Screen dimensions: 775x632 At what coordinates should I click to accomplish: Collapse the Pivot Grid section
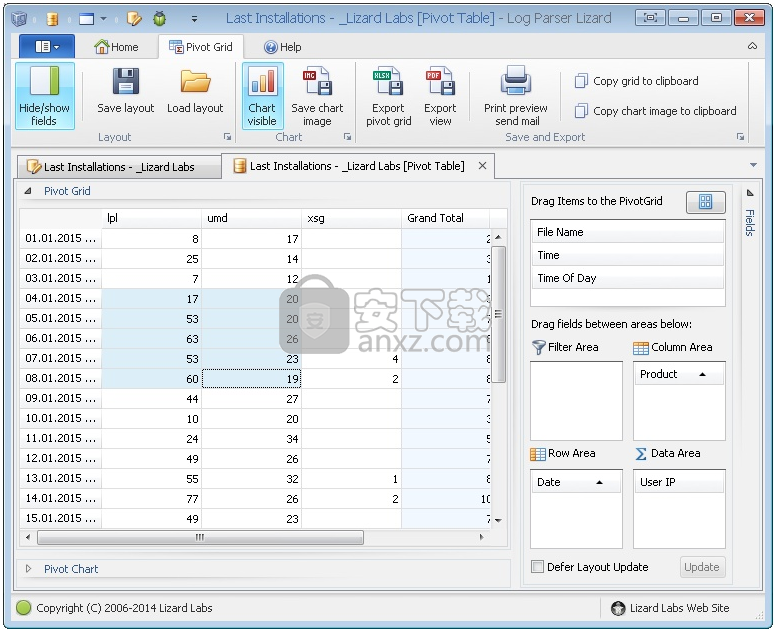(x=28, y=191)
